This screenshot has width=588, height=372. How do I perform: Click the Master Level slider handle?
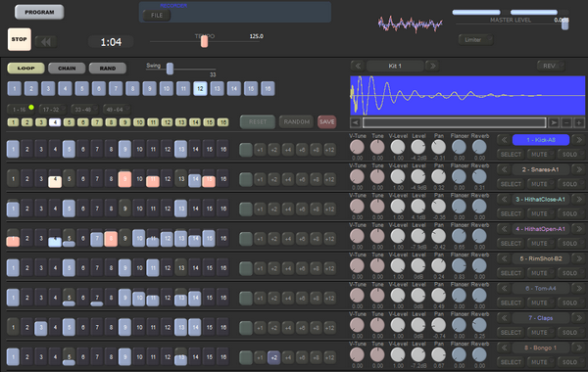pos(564,23)
